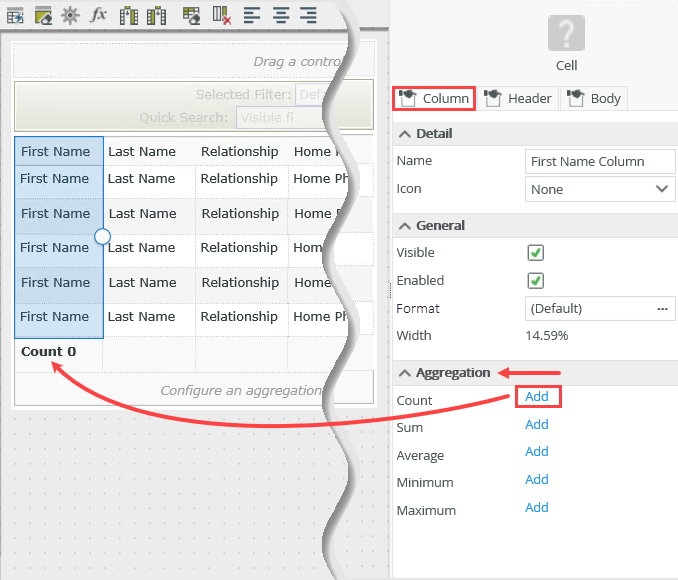Click Add link next to Average
The image size is (678, 580).
(x=537, y=452)
